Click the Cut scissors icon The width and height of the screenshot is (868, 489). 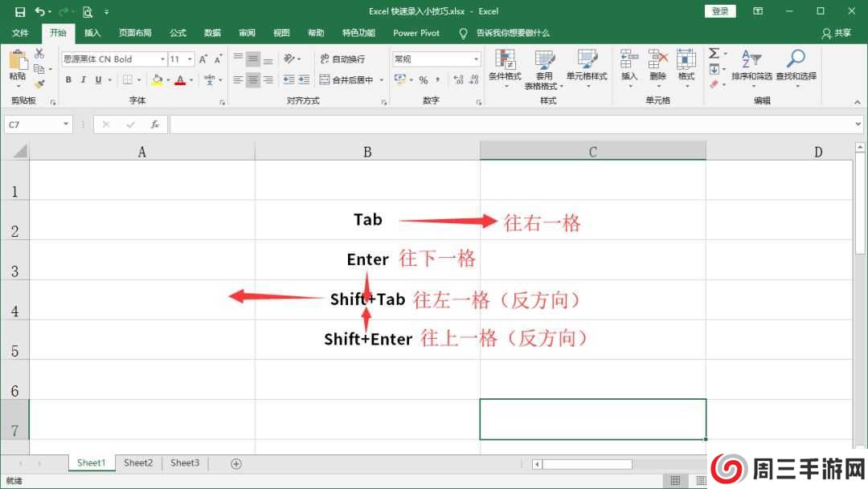click(x=39, y=54)
